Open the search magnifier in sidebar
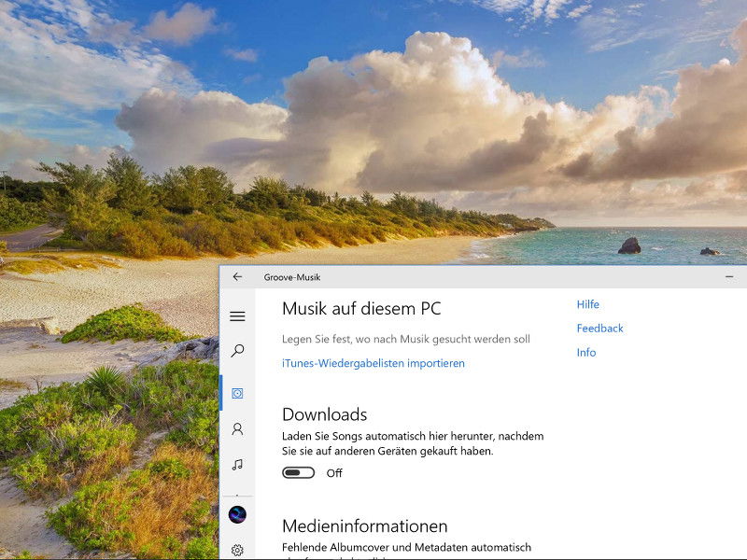747x560 pixels. coord(237,351)
